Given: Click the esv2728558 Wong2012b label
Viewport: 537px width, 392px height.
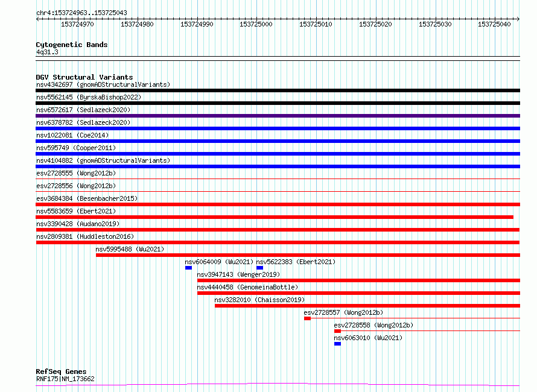Looking at the screenshot, I should (x=373, y=325).
